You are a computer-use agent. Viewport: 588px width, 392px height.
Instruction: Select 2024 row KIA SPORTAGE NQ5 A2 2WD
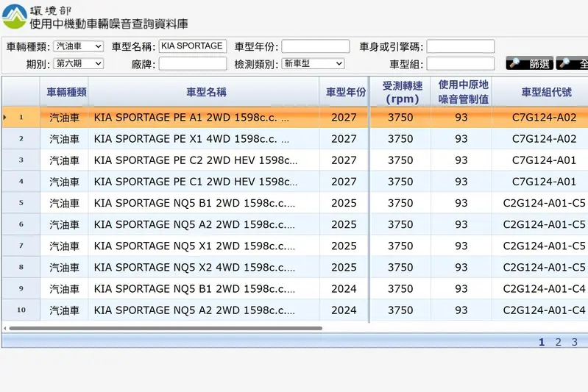295,310
